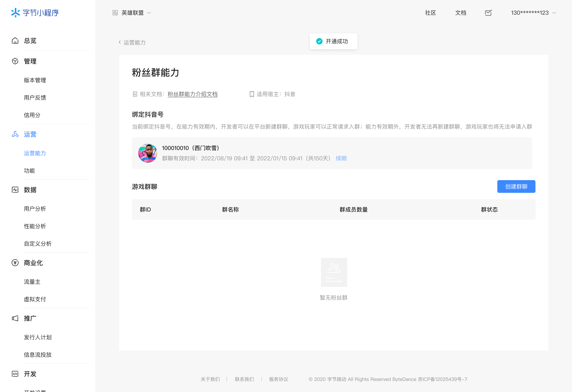Viewport: 572px width, 392px height.
Task: Click the phone icon before 适用宿主
Action: tap(252, 94)
